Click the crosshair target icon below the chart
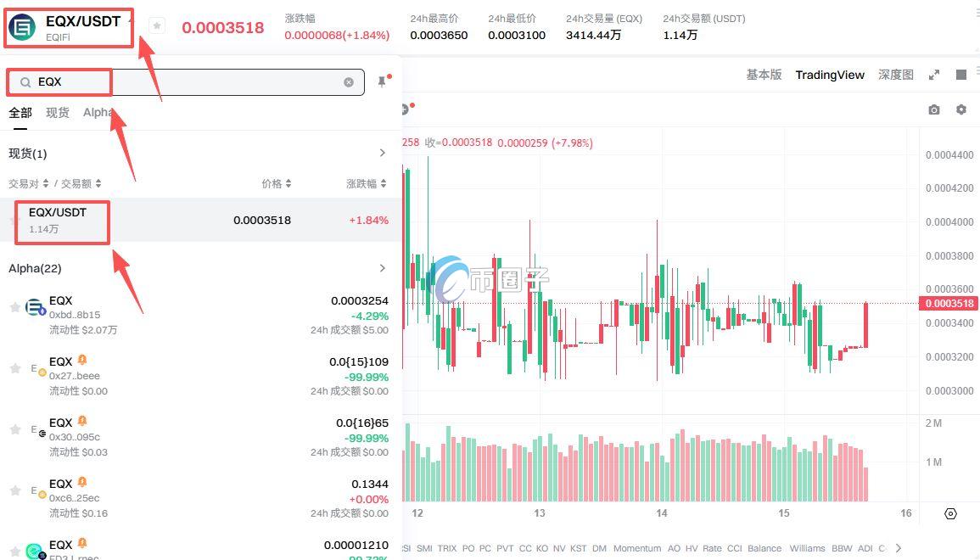 [950, 513]
